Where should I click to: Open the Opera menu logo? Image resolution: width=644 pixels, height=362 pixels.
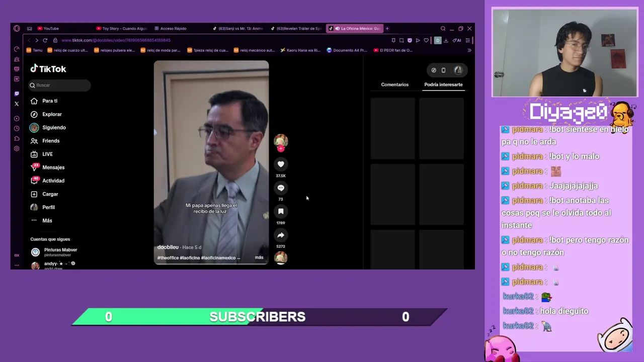(17, 29)
